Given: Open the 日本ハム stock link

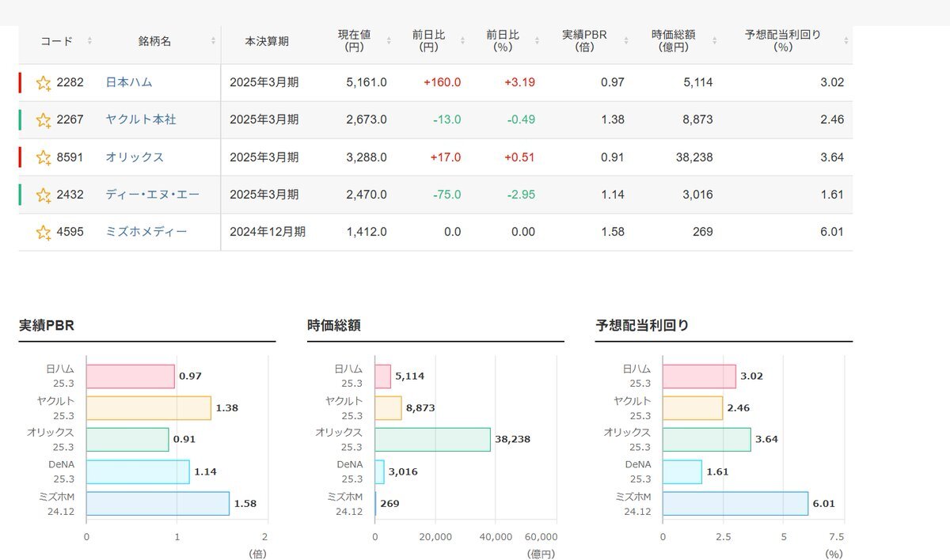Looking at the screenshot, I should tap(129, 82).
